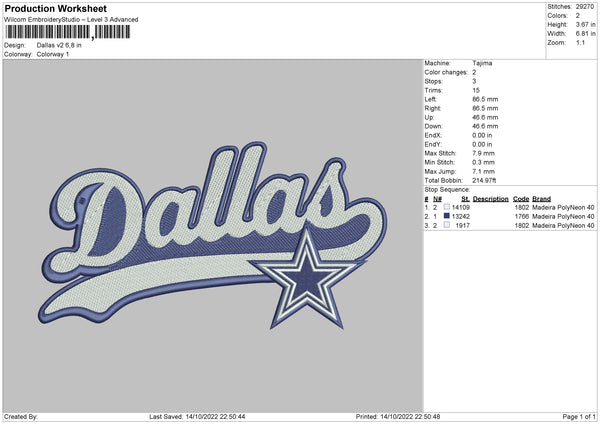Click the Stop Sequence heading
600x424 pixels.
pyautogui.click(x=447, y=190)
